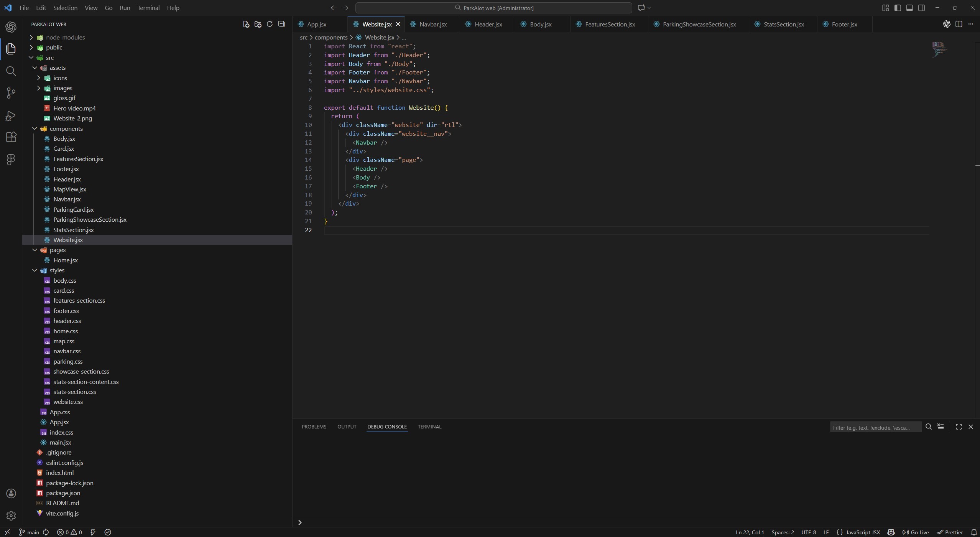Open the Search view in activity bar
Image resolution: width=980 pixels, height=537 pixels.
(x=11, y=71)
